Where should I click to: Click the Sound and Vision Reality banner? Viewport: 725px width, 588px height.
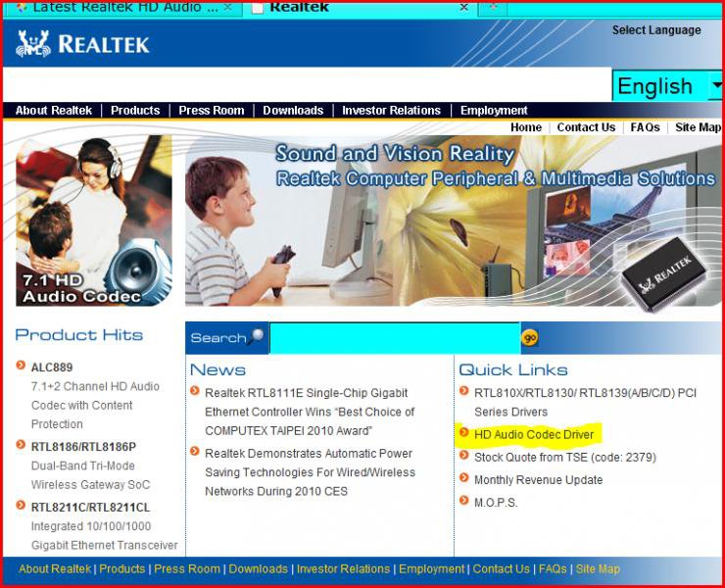pyautogui.click(x=453, y=220)
